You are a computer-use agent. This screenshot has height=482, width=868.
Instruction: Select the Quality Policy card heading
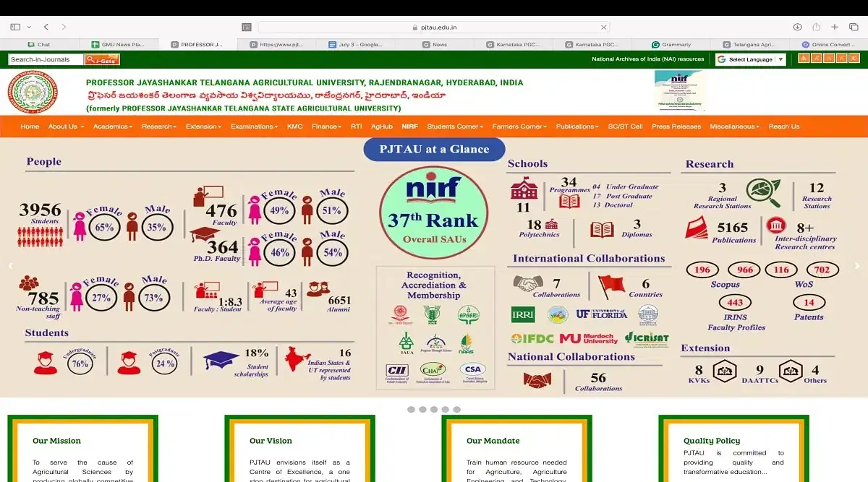tap(712, 441)
